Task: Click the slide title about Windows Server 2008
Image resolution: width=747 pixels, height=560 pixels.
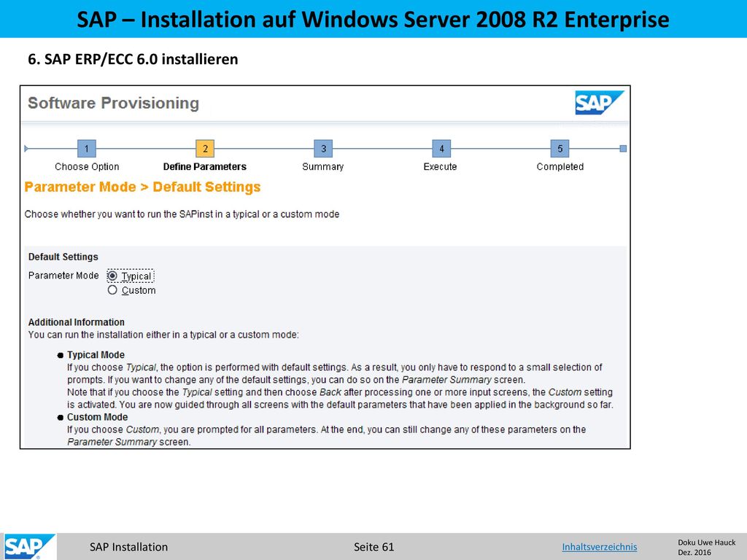Action: pyautogui.click(x=373, y=20)
